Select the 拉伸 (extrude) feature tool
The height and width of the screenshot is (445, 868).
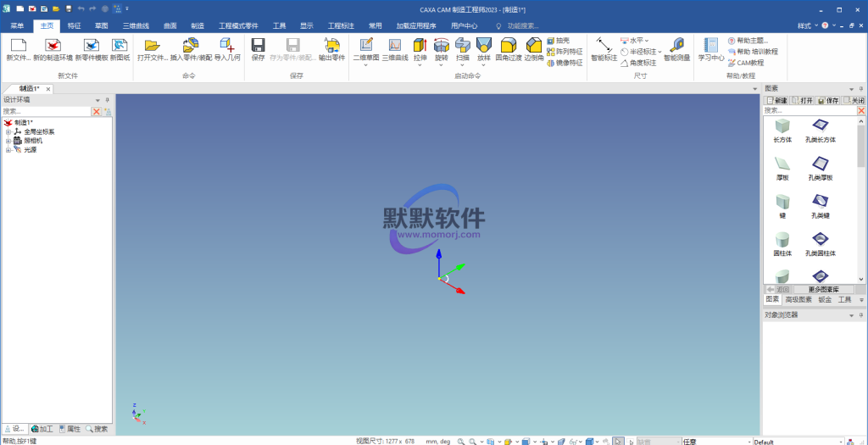(x=420, y=46)
